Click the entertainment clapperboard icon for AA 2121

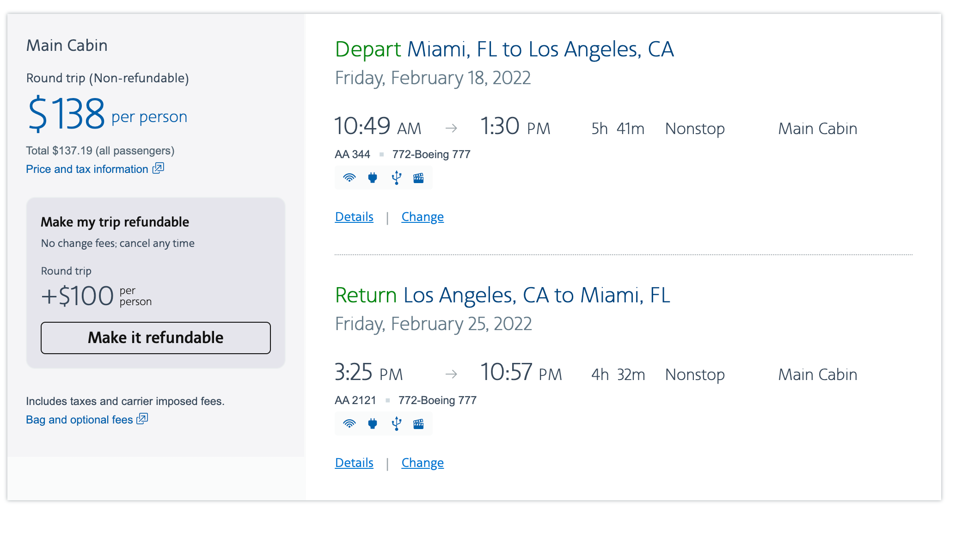click(419, 423)
